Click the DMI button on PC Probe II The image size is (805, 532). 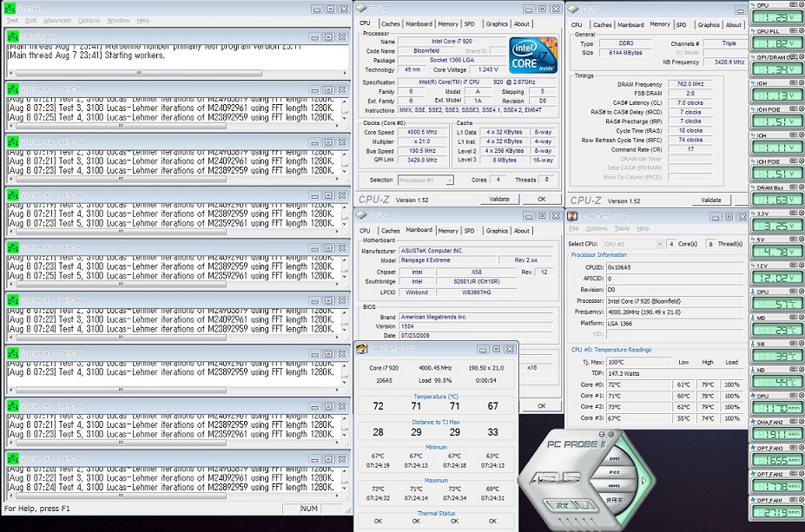(x=614, y=458)
